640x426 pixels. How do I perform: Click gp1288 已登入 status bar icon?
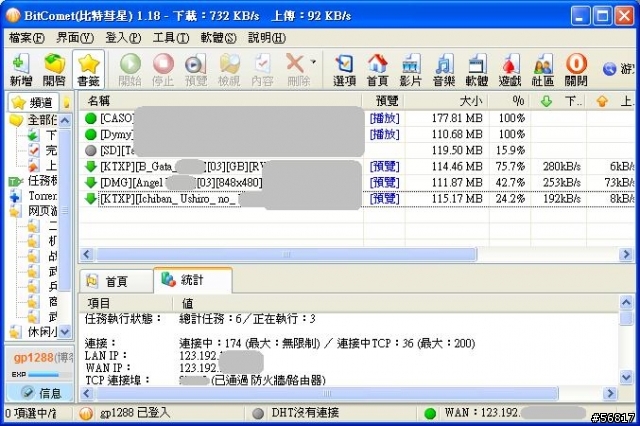point(86,413)
